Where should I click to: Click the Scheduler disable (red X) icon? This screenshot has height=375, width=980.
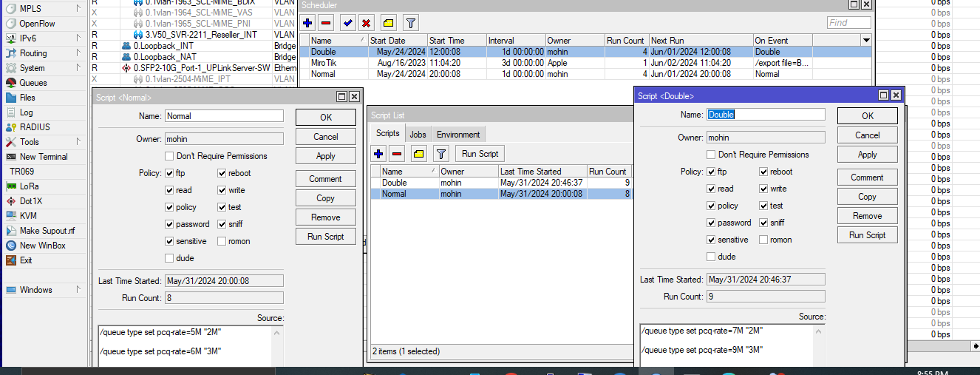[366, 23]
